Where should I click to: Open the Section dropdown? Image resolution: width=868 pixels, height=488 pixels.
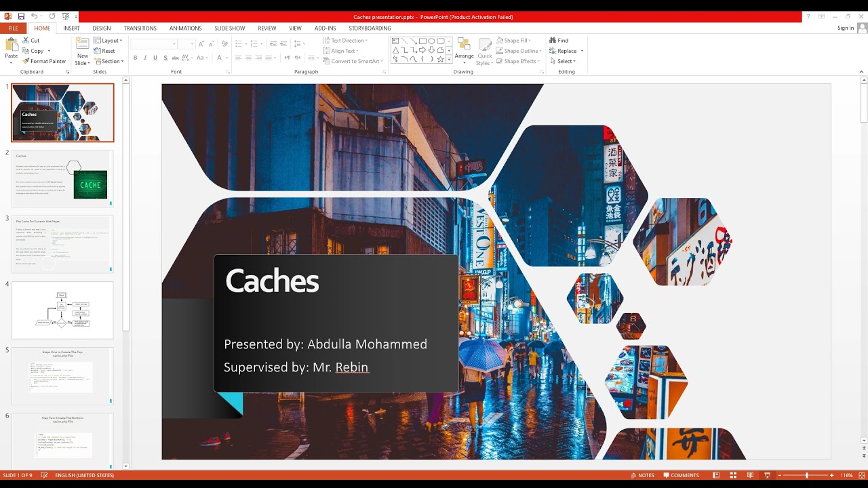[x=109, y=61]
